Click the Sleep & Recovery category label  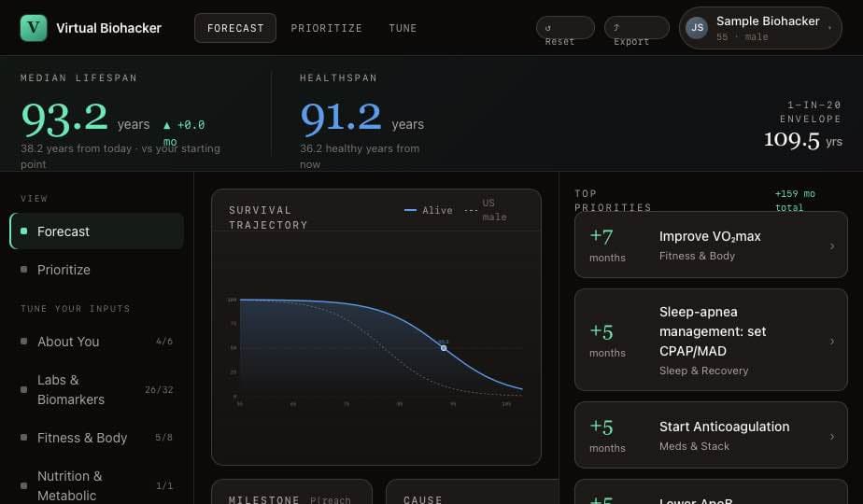703,371
